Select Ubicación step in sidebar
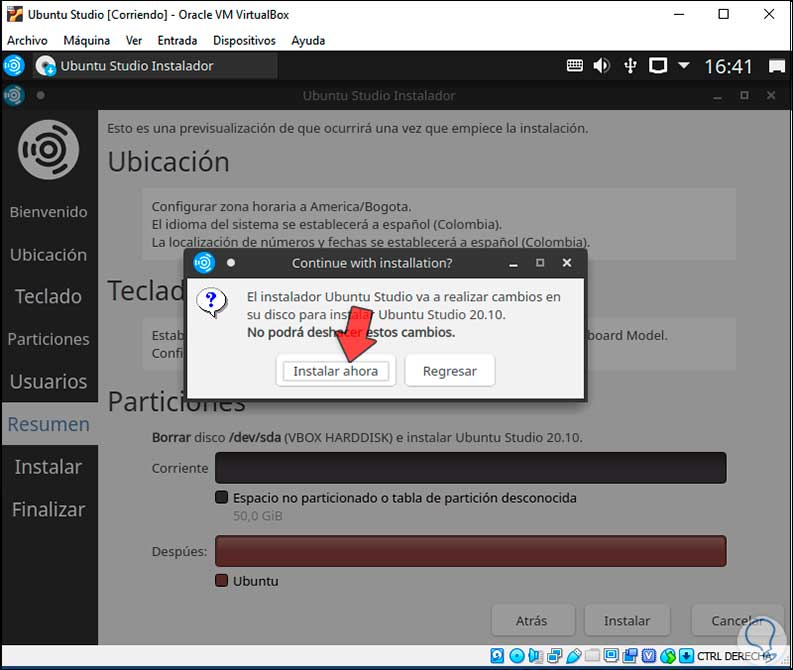 coord(49,254)
